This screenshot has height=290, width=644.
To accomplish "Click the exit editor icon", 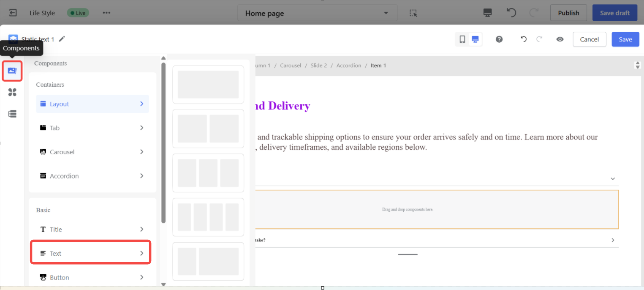I will click(x=13, y=13).
